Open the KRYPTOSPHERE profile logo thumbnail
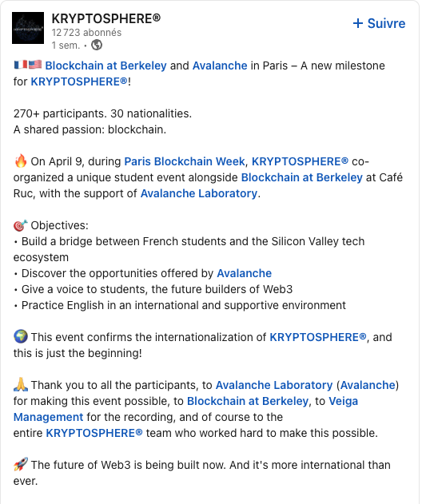The image size is (422, 504). [28, 28]
